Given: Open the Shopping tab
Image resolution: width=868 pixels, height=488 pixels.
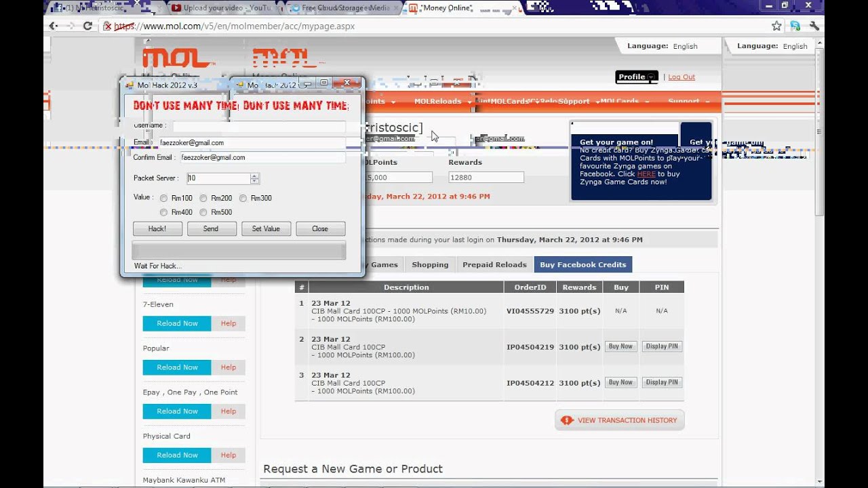Looking at the screenshot, I should coord(430,264).
